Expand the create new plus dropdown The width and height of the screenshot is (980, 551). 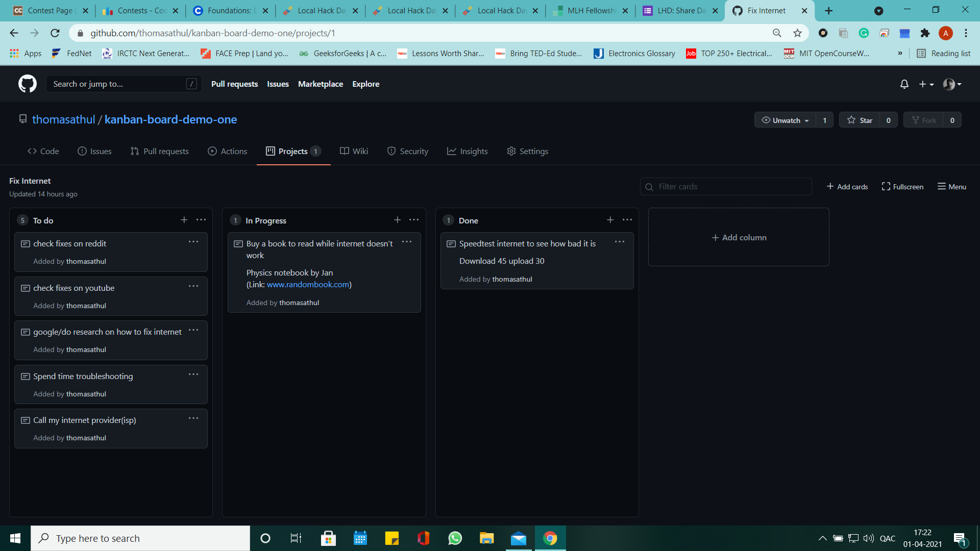pos(926,84)
